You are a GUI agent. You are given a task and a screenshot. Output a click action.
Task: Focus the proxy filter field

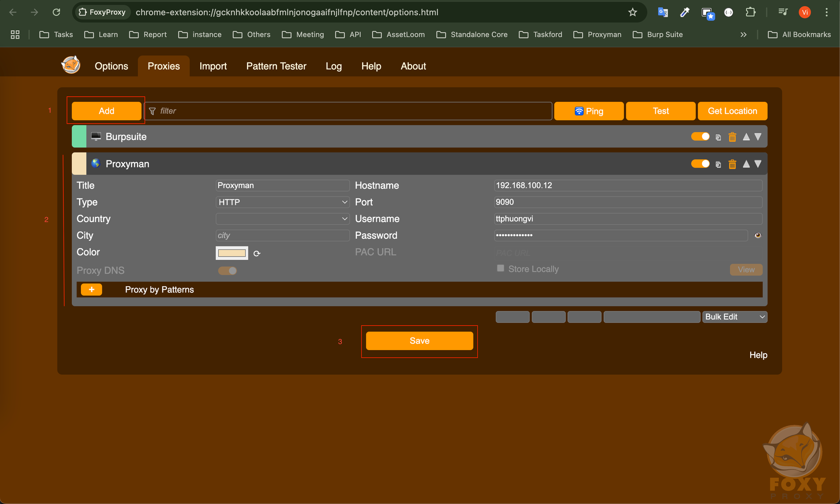348,111
